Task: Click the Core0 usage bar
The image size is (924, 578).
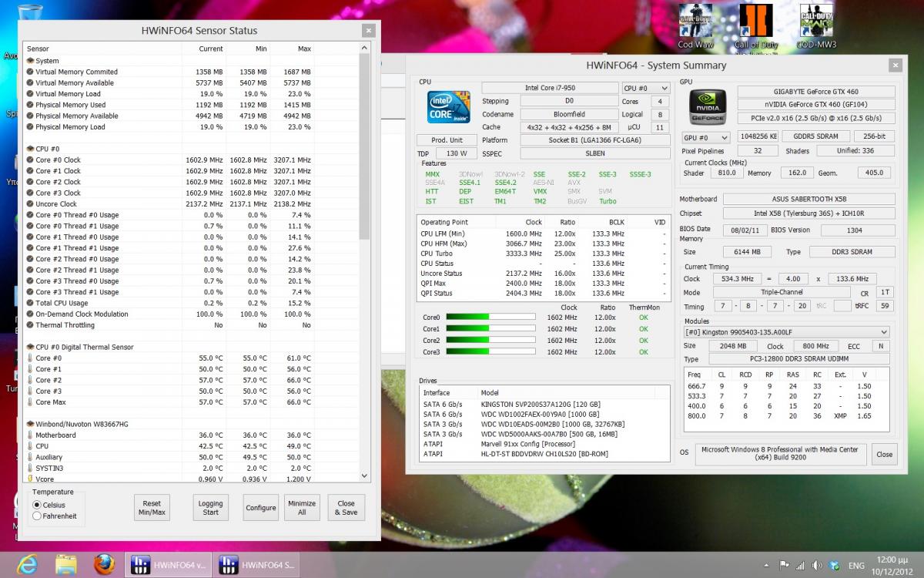Action: click(490, 318)
